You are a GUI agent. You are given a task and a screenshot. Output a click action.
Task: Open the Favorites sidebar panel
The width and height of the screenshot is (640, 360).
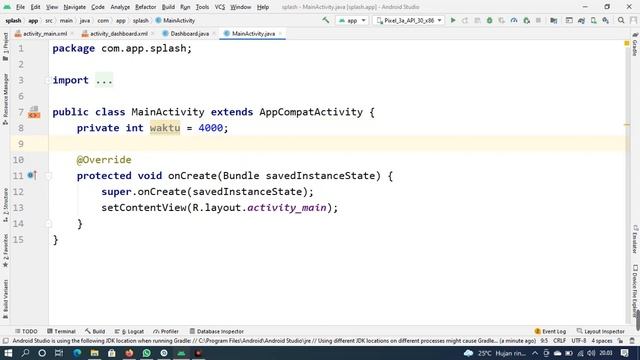click(5, 250)
